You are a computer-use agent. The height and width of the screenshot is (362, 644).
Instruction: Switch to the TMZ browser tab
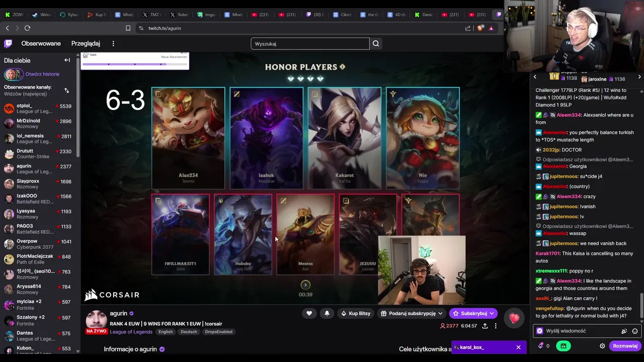click(151, 15)
